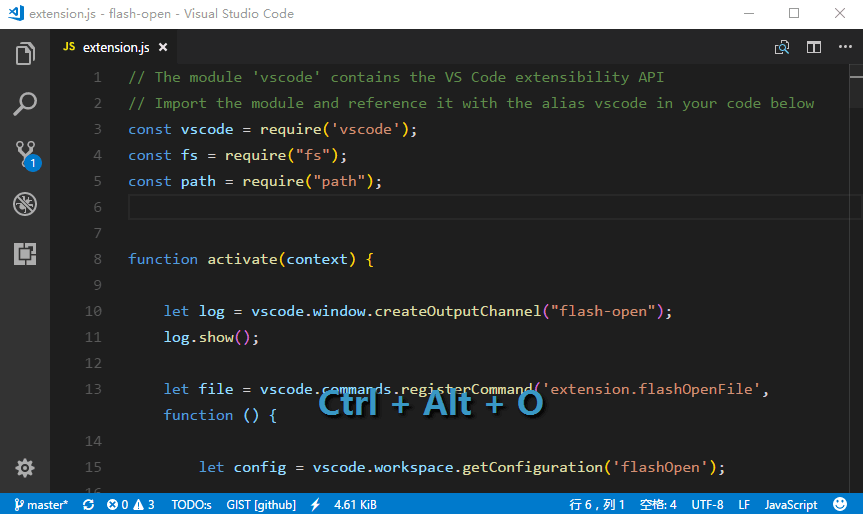The width and height of the screenshot is (863, 514).
Task: Maximize the Visual Studio Code window
Action: 794,13
